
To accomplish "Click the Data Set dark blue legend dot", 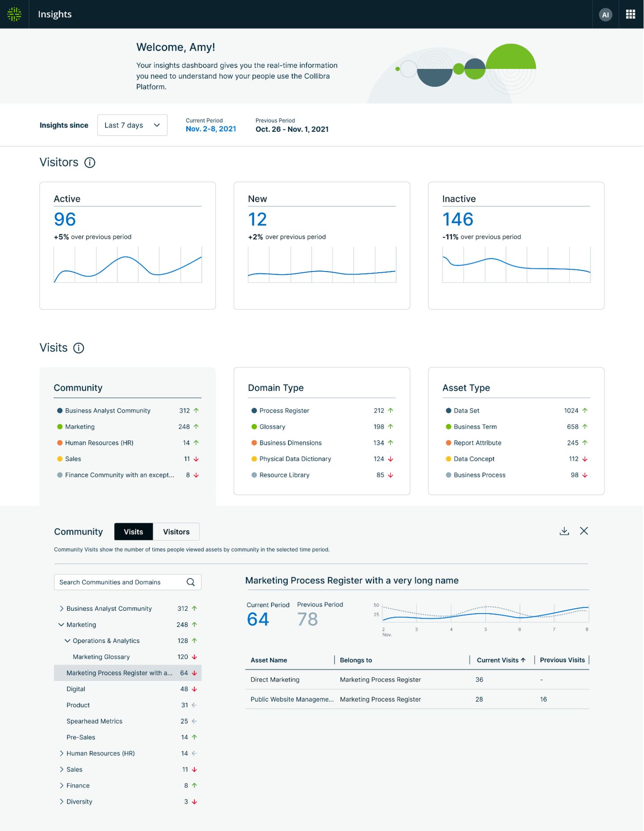I will pyautogui.click(x=449, y=411).
